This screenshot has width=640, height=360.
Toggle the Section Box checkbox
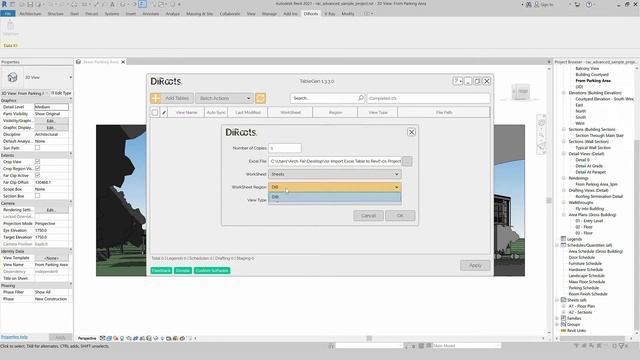pyautogui.click(x=38, y=196)
